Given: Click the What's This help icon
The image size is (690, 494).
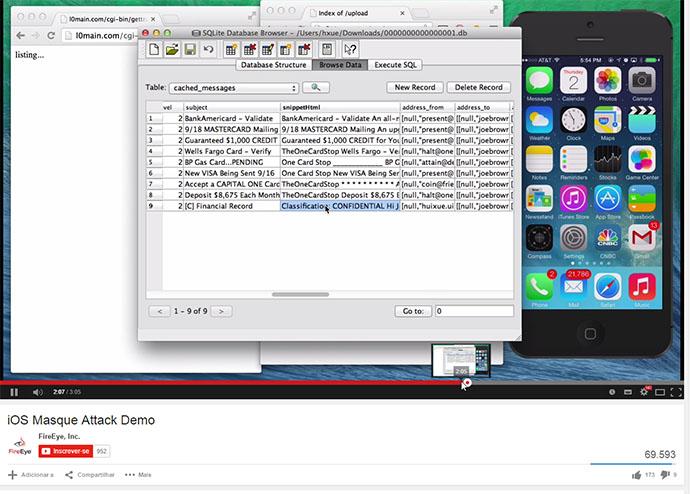Looking at the screenshot, I should click(x=350, y=49).
